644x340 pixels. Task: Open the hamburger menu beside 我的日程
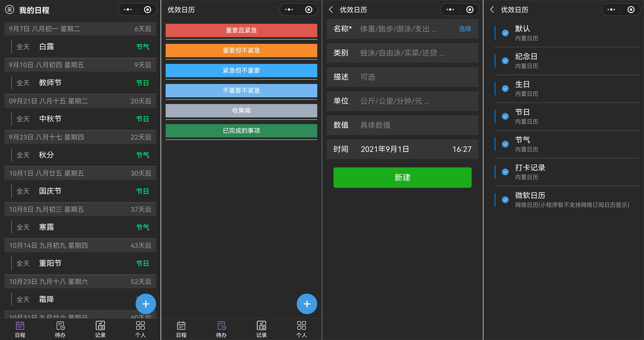point(9,10)
